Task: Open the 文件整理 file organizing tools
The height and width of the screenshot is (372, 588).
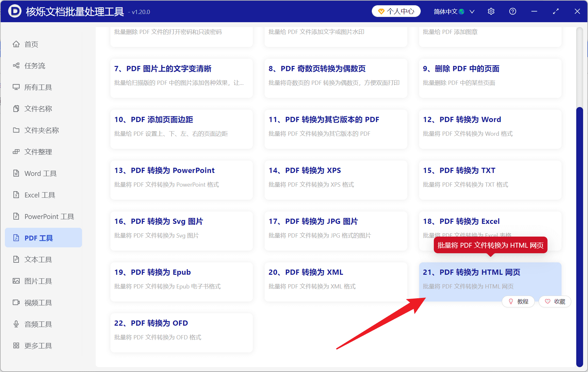Action: click(38, 151)
